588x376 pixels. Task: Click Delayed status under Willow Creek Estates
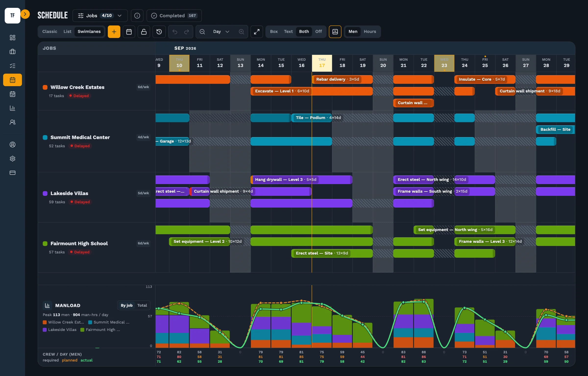coord(79,96)
